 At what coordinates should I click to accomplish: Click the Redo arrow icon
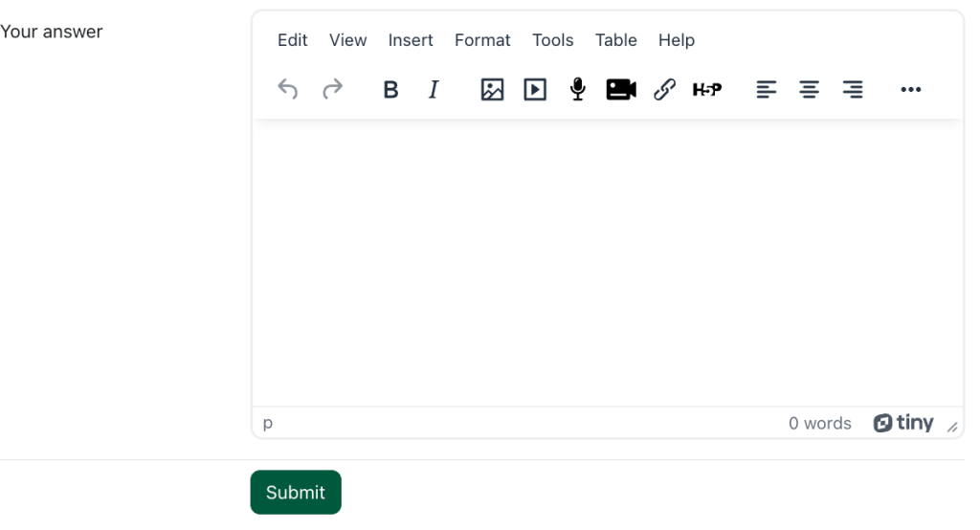tap(332, 90)
